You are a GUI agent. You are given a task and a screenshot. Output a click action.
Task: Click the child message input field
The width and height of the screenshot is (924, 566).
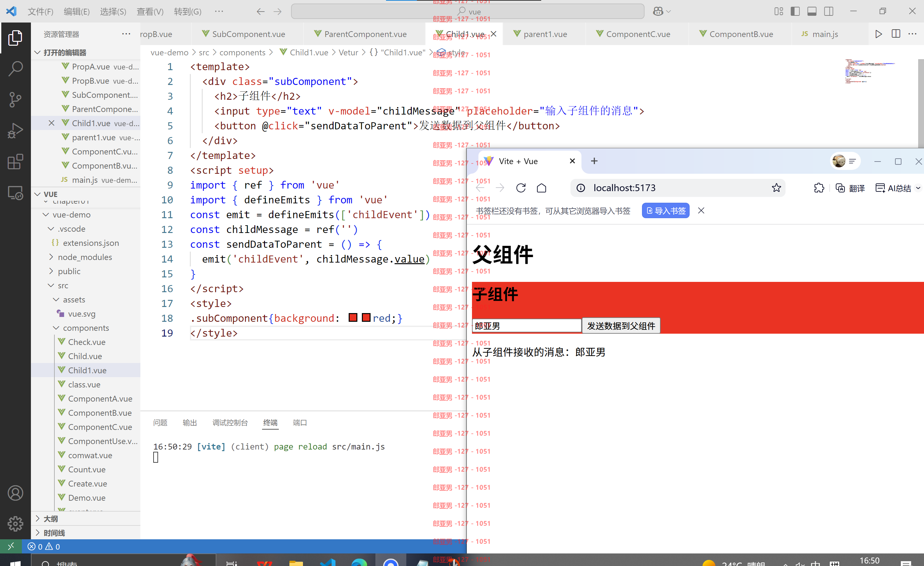point(526,326)
